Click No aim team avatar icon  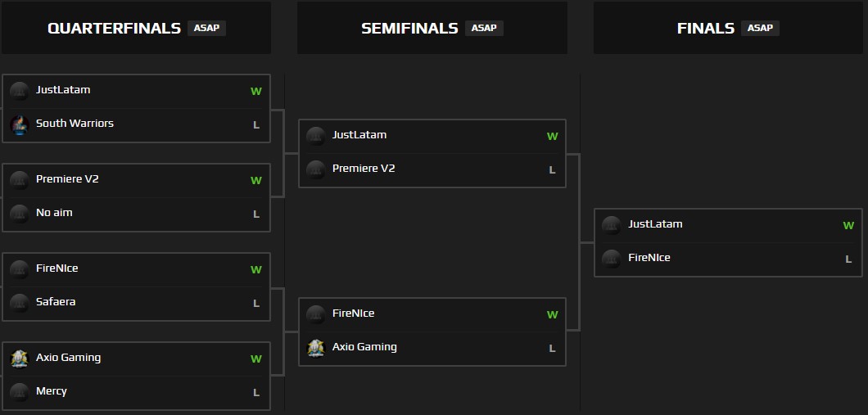coord(20,214)
